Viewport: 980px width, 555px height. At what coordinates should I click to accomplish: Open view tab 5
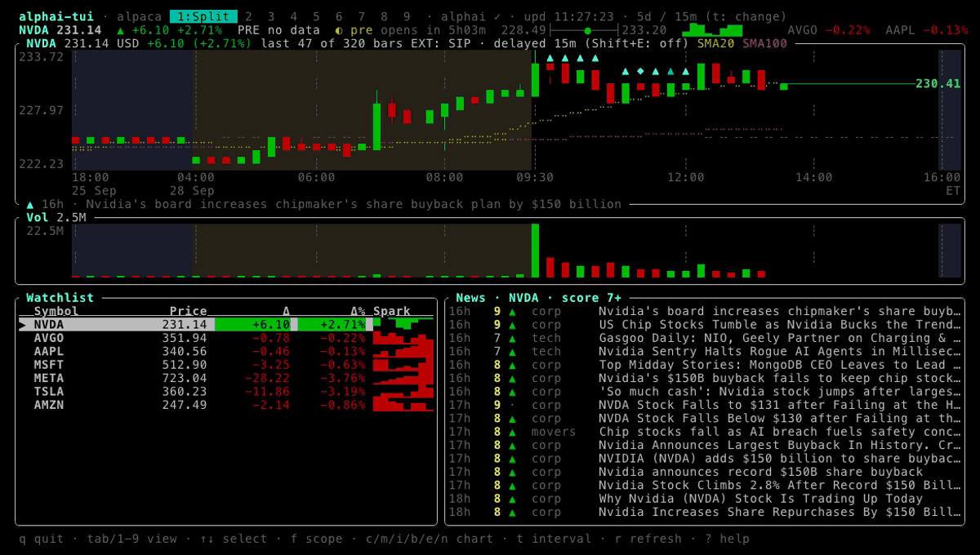click(316, 16)
